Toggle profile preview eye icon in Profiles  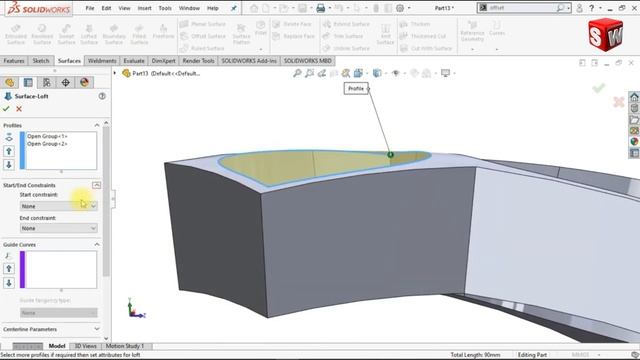[x=9, y=138]
